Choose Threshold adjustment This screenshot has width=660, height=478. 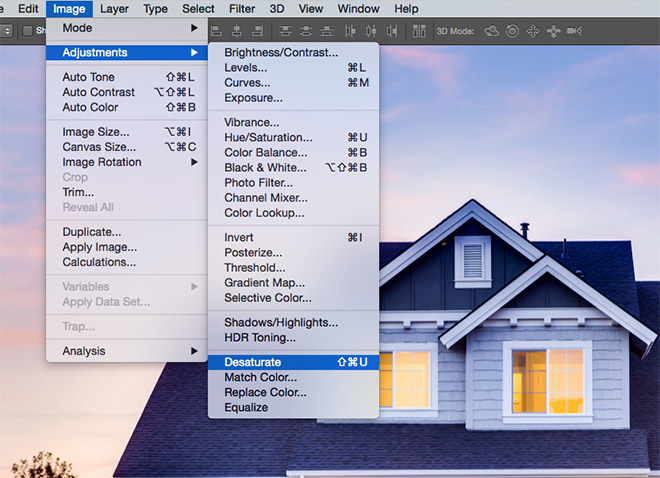(293, 268)
